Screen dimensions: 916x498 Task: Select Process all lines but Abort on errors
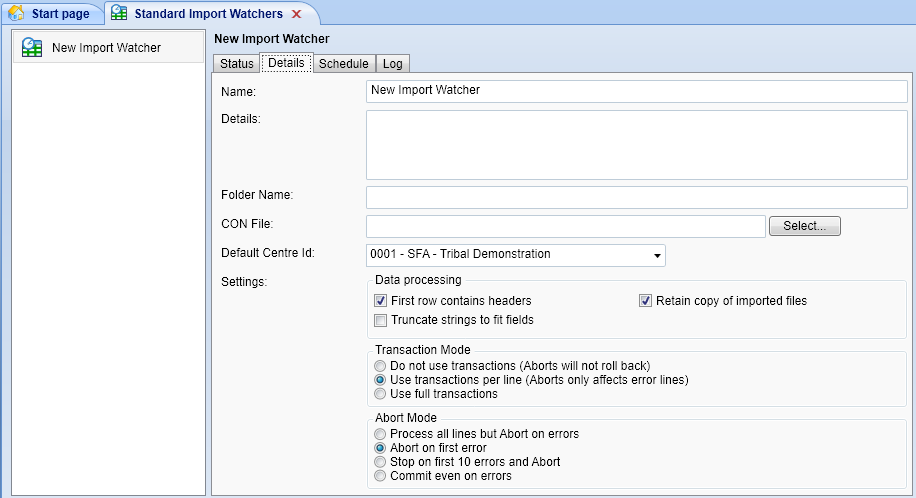click(380, 435)
